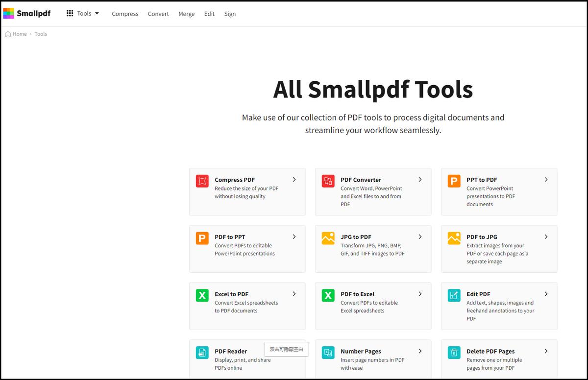This screenshot has width=588, height=380.
Task: Click the orange PDF to PPT icon
Action: tap(202, 238)
